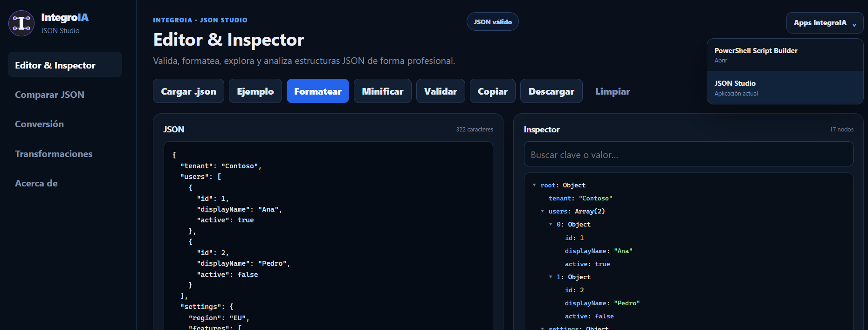Collapse the 1: Object node
The height and width of the screenshot is (330, 868).
[x=551, y=277]
